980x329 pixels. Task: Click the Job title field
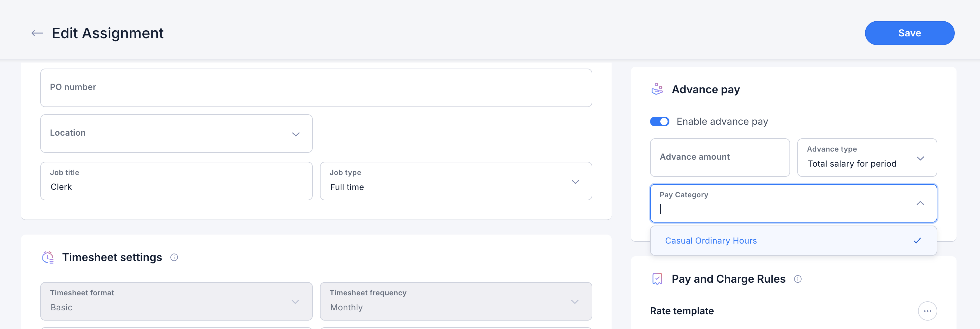pyautogui.click(x=176, y=181)
